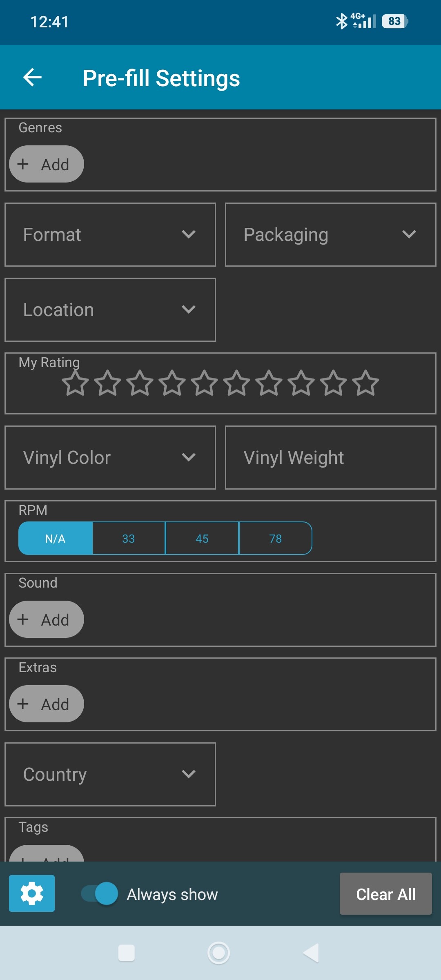Tap the back arrow icon
441x980 pixels.
pyautogui.click(x=33, y=78)
